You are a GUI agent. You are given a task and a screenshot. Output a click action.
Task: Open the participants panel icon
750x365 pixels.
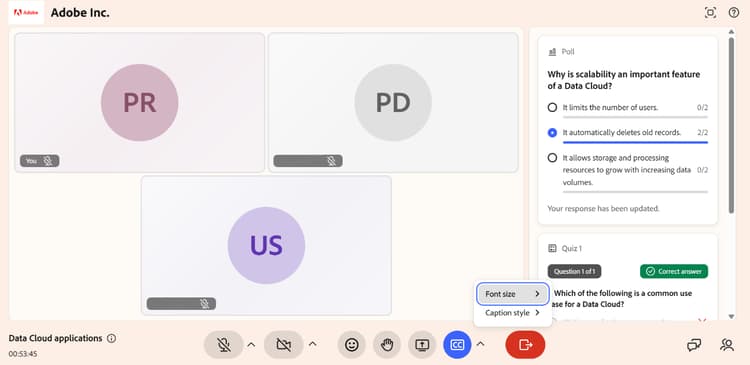727,344
